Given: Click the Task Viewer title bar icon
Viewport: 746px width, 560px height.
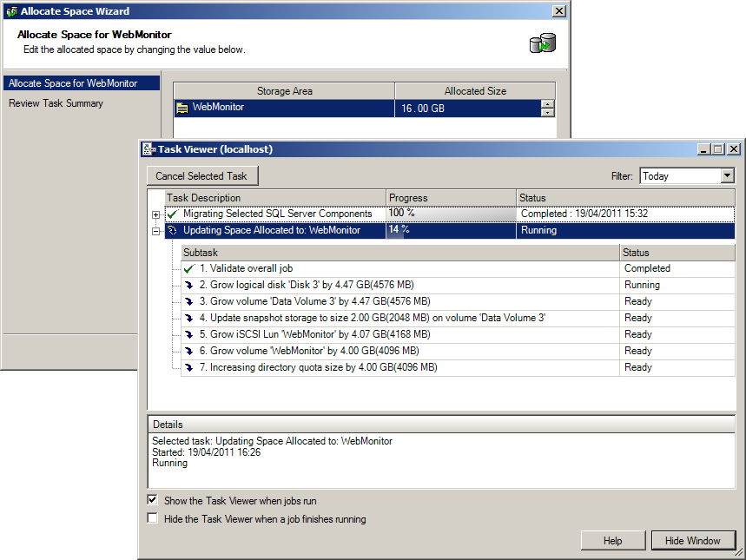Looking at the screenshot, I should (x=149, y=149).
